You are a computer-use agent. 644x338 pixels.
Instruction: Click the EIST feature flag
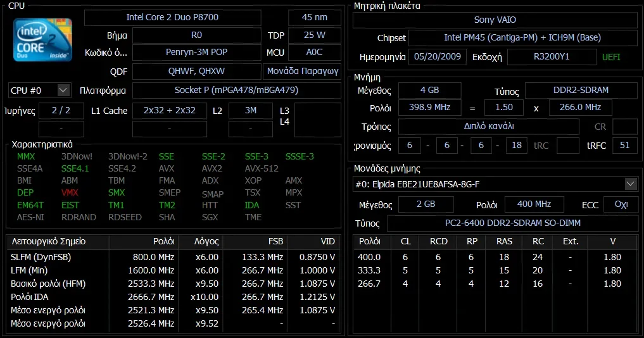70,205
